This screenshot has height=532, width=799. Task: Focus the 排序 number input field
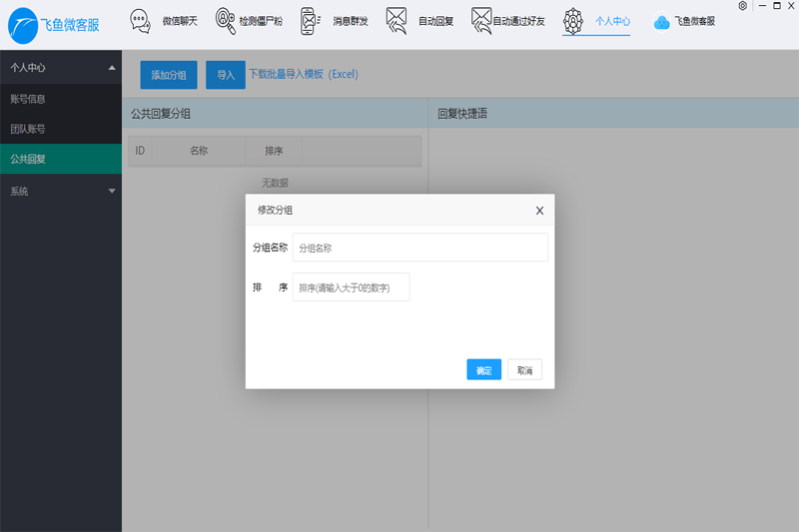351,287
